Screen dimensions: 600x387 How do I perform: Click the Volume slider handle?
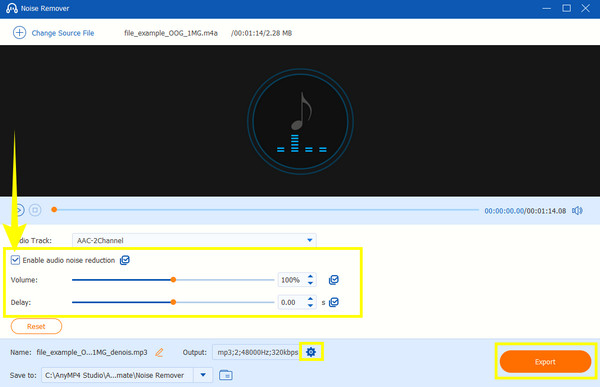pos(173,280)
